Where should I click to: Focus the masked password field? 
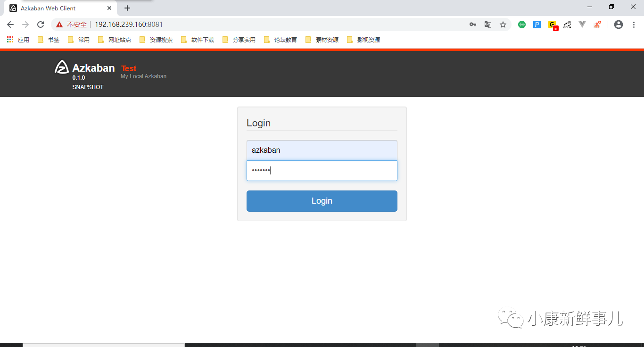click(x=322, y=171)
